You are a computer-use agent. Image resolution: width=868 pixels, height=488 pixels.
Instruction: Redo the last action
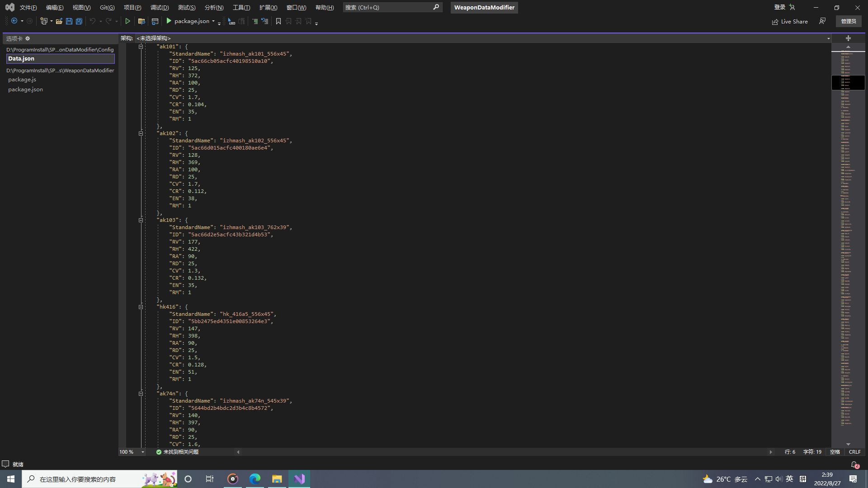(108, 21)
